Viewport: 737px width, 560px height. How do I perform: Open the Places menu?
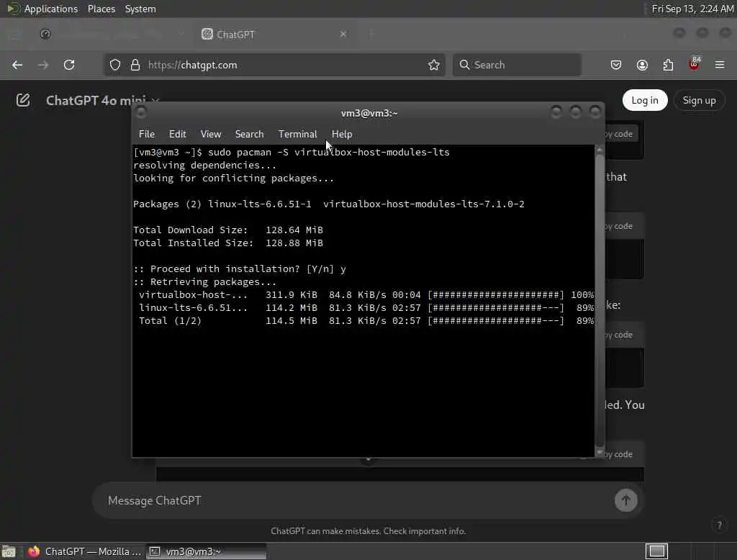101,9
